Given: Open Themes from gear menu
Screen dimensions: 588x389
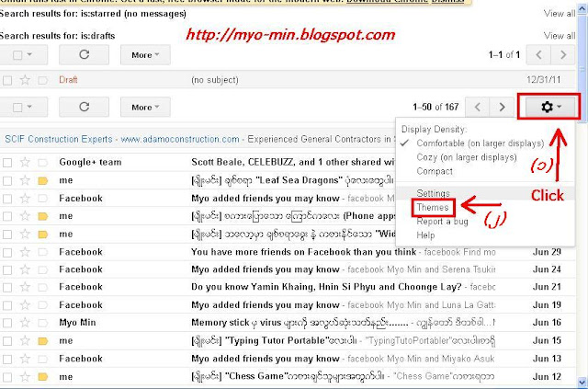Looking at the screenshot, I should click(433, 207).
